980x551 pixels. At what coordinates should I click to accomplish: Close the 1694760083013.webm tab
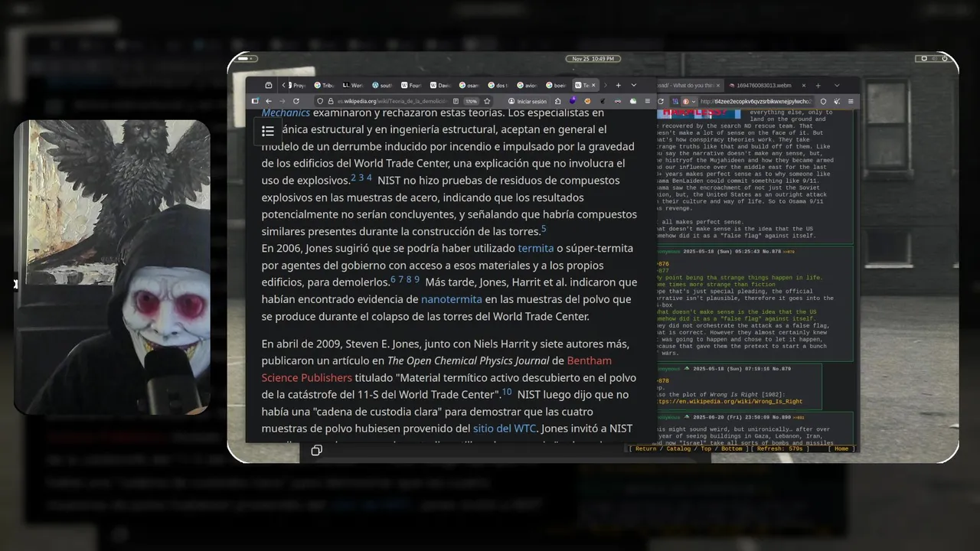pyautogui.click(x=804, y=85)
